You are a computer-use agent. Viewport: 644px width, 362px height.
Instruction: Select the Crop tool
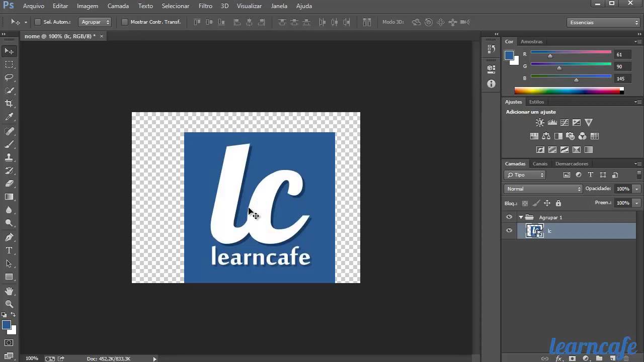tap(9, 104)
